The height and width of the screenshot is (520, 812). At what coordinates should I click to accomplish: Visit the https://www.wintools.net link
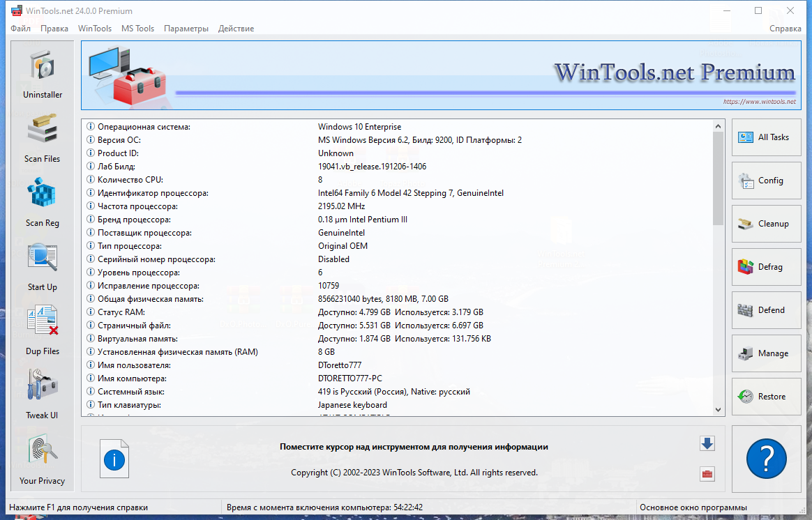pyautogui.click(x=759, y=102)
